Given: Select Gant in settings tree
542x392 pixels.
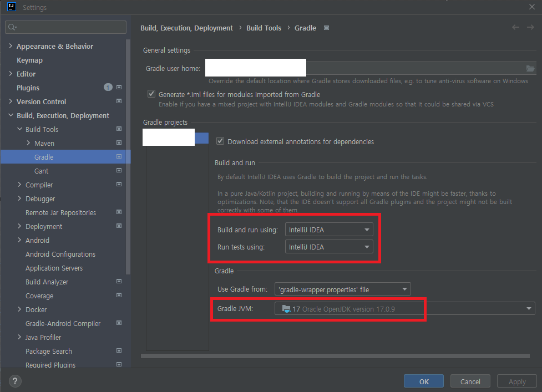Looking at the screenshot, I should pyautogui.click(x=41, y=171).
